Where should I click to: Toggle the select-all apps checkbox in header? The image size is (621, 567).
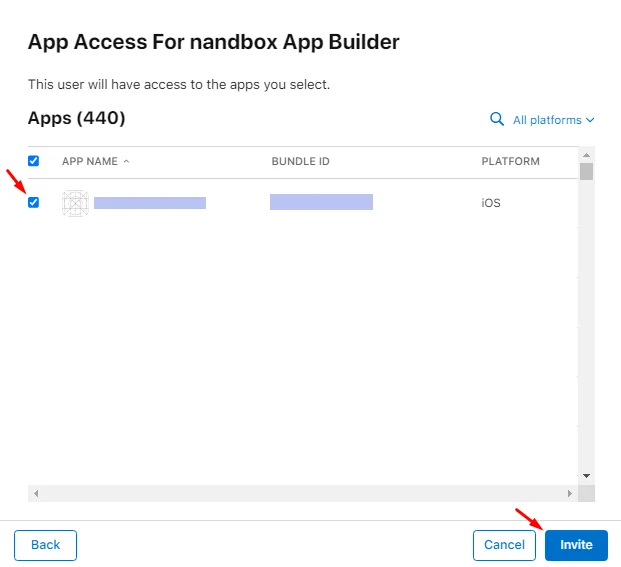coord(33,161)
